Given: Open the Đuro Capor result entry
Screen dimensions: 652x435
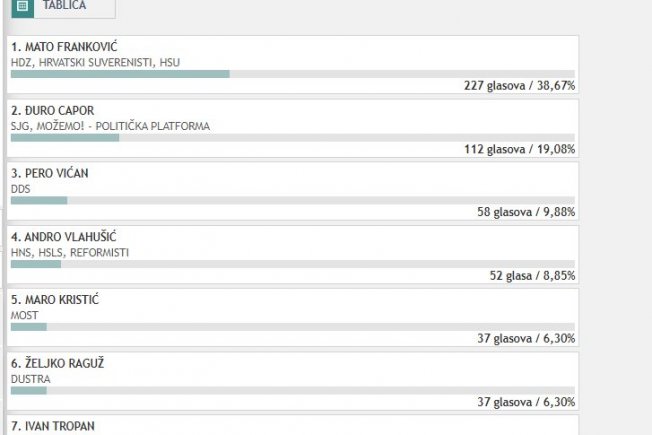Looking at the screenshot, I should point(293,128).
